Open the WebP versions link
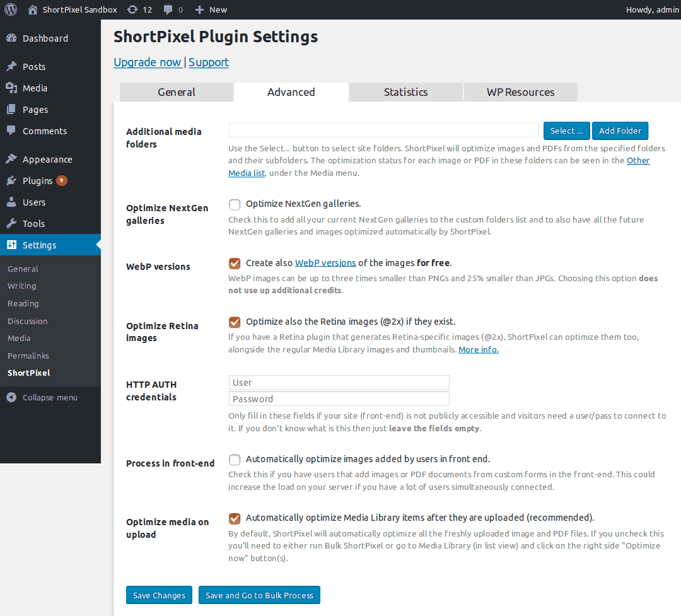681x616 pixels. point(325,263)
